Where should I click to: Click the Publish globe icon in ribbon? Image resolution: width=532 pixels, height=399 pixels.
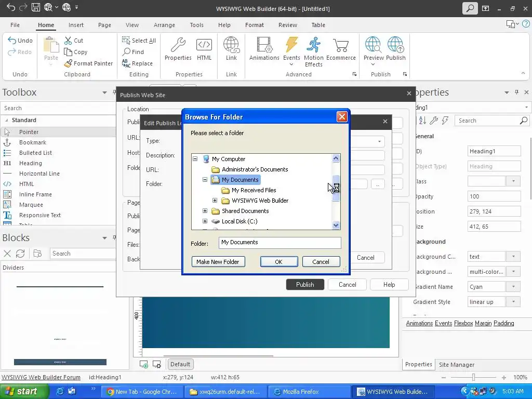tap(395, 45)
